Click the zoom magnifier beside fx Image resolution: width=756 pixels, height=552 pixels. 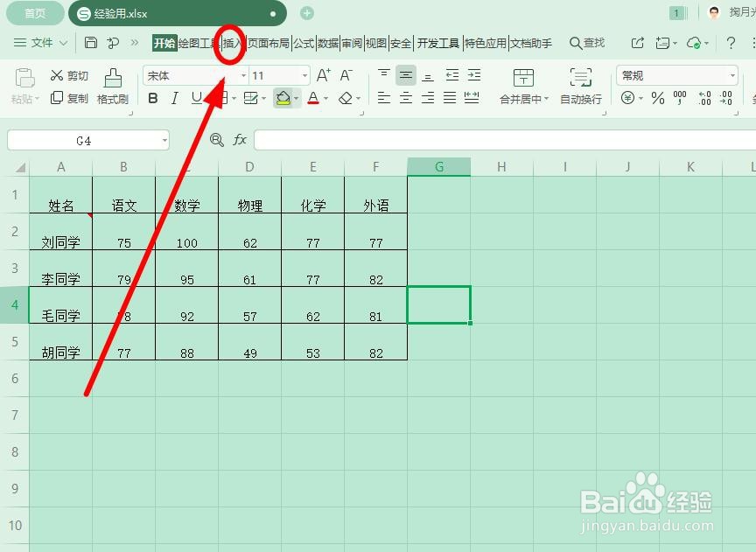click(217, 140)
